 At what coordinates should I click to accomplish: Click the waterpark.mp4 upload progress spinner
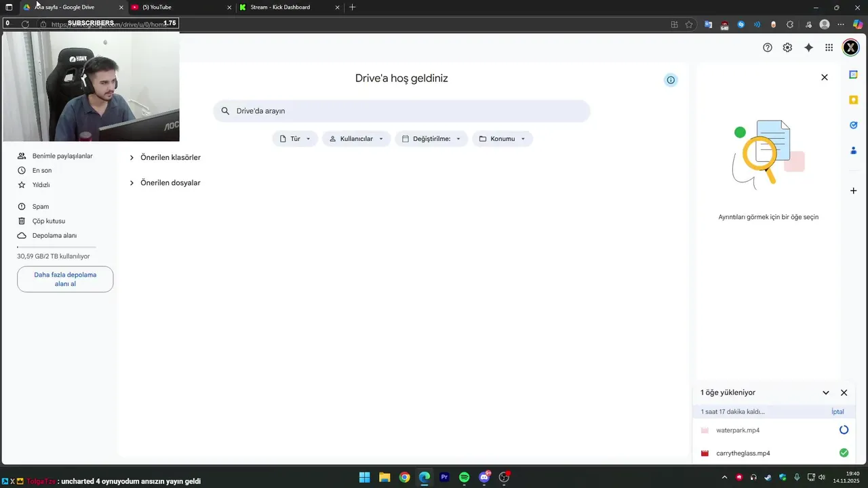click(x=844, y=430)
